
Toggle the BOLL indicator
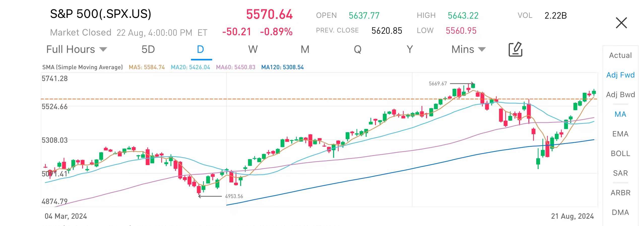pyautogui.click(x=620, y=154)
